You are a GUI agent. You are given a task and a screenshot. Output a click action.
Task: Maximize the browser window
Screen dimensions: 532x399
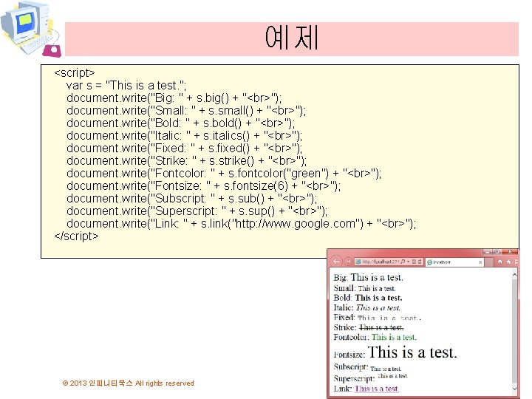(497, 252)
